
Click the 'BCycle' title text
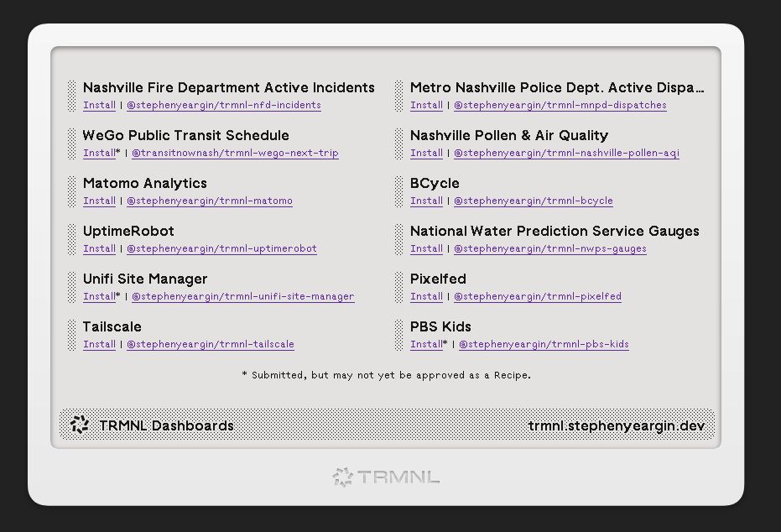(435, 183)
